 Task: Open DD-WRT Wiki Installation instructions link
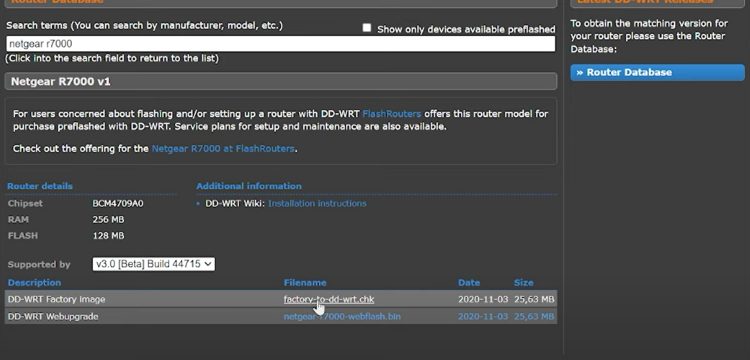(317, 204)
